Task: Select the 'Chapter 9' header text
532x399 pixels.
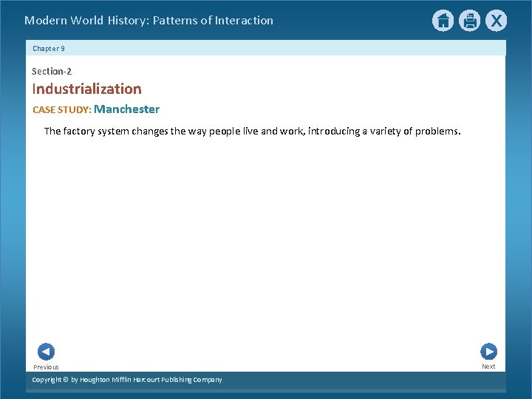Action: point(49,49)
